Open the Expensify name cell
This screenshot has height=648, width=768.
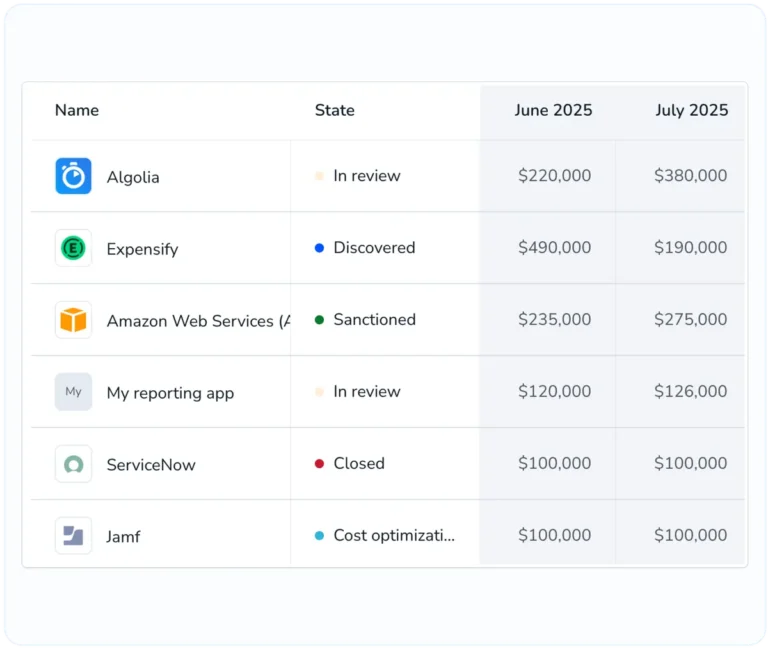point(143,249)
